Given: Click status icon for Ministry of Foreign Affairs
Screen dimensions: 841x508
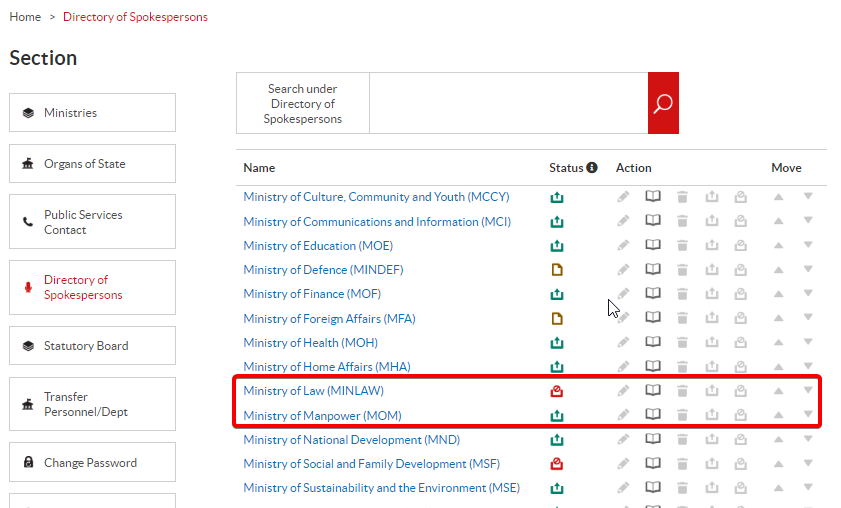Looking at the screenshot, I should click(557, 319).
